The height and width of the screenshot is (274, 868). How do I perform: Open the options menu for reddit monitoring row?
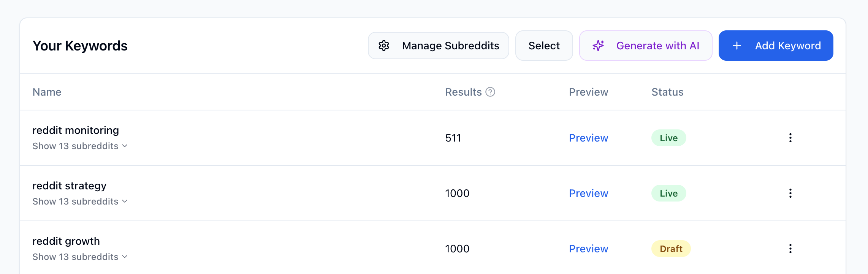(x=790, y=138)
